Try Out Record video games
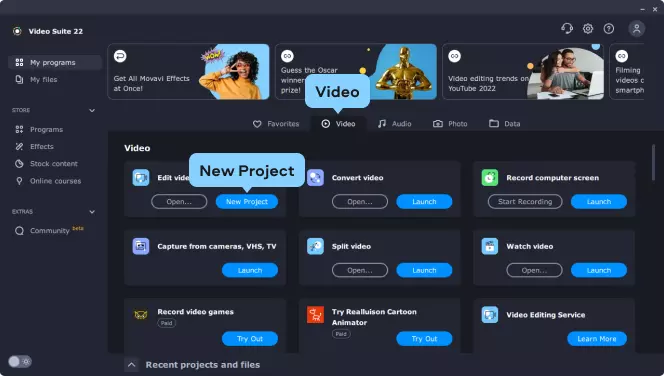This screenshot has height=376, width=664. [x=250, y=339]
